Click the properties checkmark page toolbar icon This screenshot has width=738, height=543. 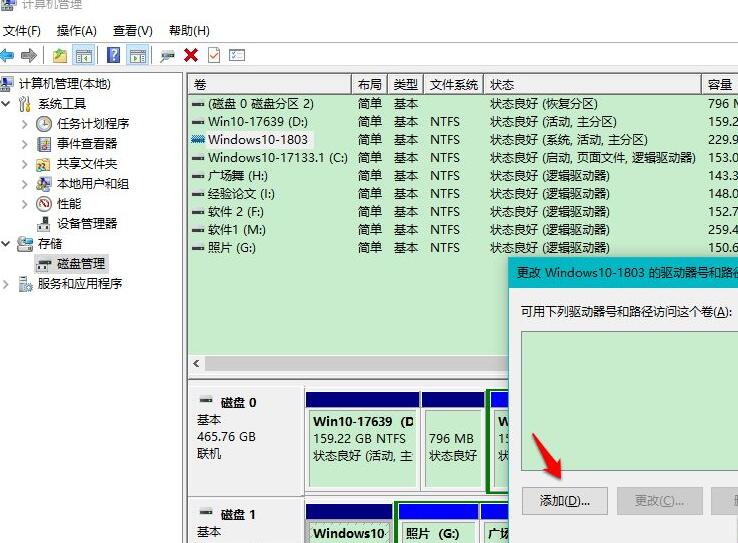point(213,55)
